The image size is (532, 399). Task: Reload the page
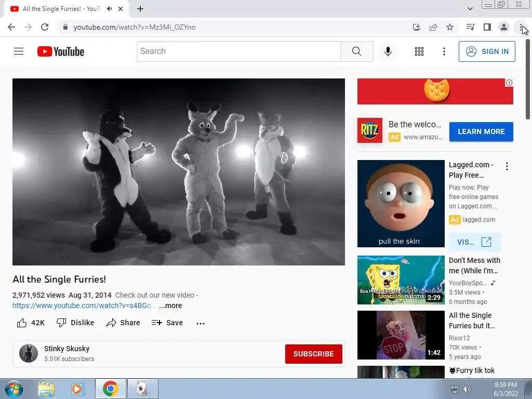click(x=45, y=27)
